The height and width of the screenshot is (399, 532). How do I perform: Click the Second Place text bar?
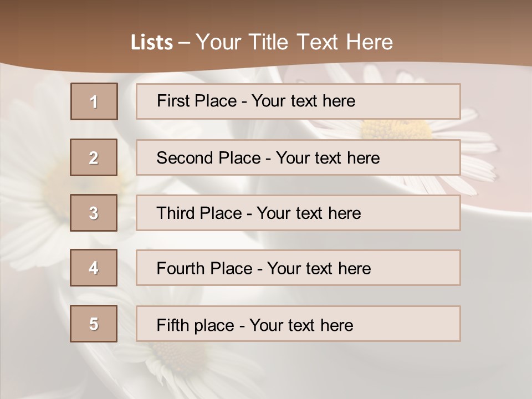[x=298, y=157]
